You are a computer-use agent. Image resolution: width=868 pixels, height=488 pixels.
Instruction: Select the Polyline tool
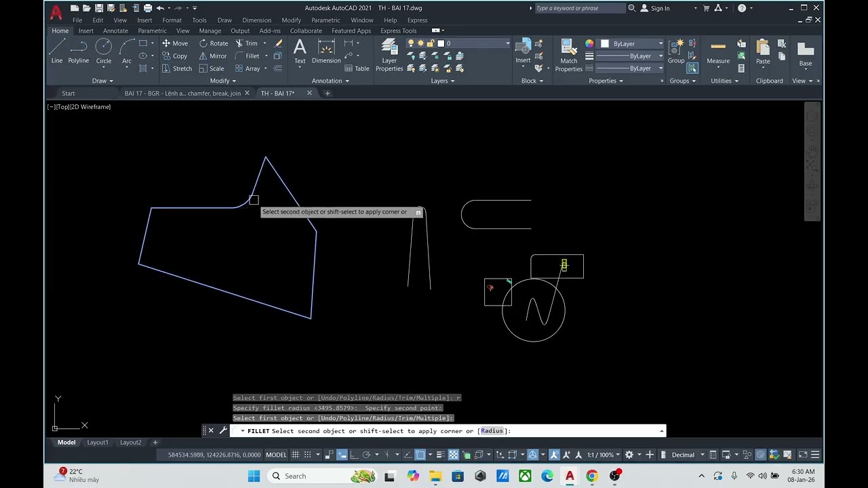79,51
